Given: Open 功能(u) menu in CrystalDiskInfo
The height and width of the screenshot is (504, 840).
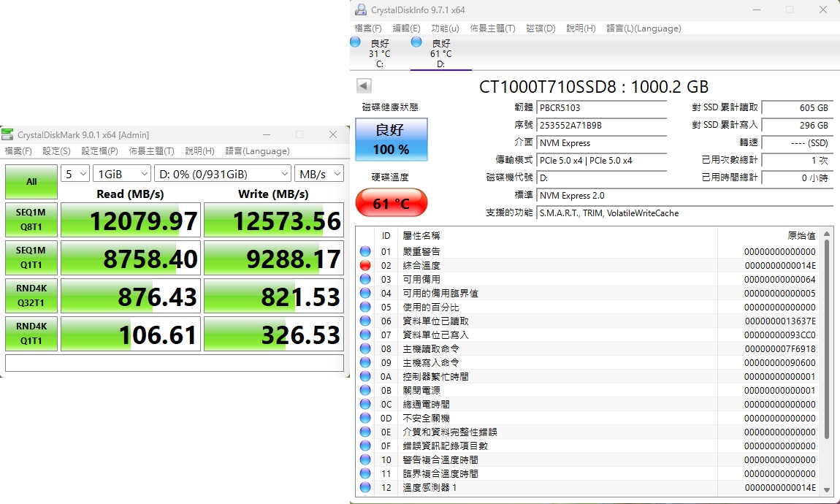Looking at the screenshot, I should pyautogui.click(x=445, y=28).
